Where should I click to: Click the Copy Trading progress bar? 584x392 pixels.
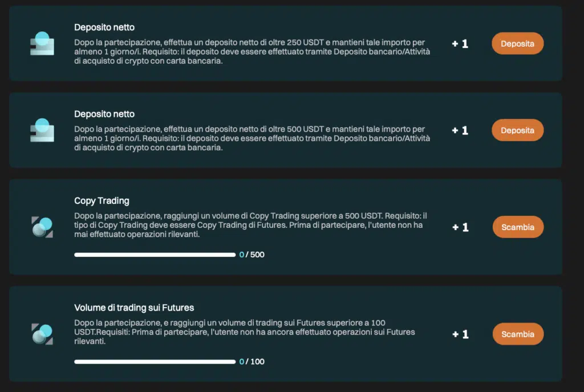point(155,255)
